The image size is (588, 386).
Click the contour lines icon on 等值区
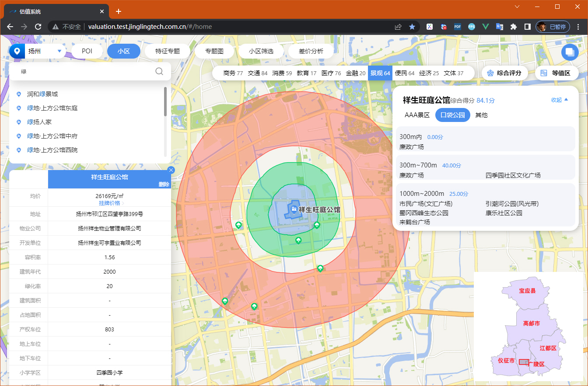[x=544, y=73]
